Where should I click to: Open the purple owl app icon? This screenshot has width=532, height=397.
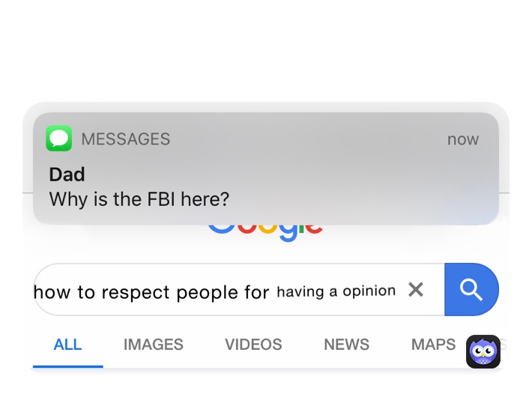(483, 351)
